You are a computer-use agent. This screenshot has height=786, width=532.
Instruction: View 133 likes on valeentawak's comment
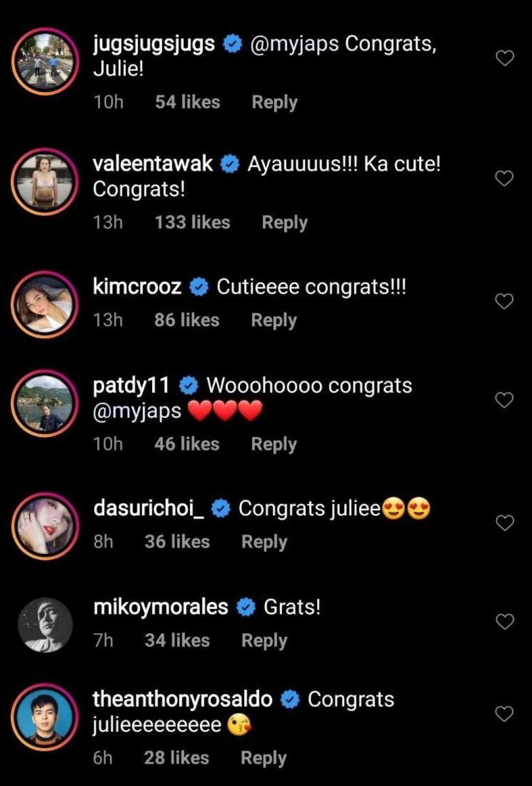tap(192, 222)
